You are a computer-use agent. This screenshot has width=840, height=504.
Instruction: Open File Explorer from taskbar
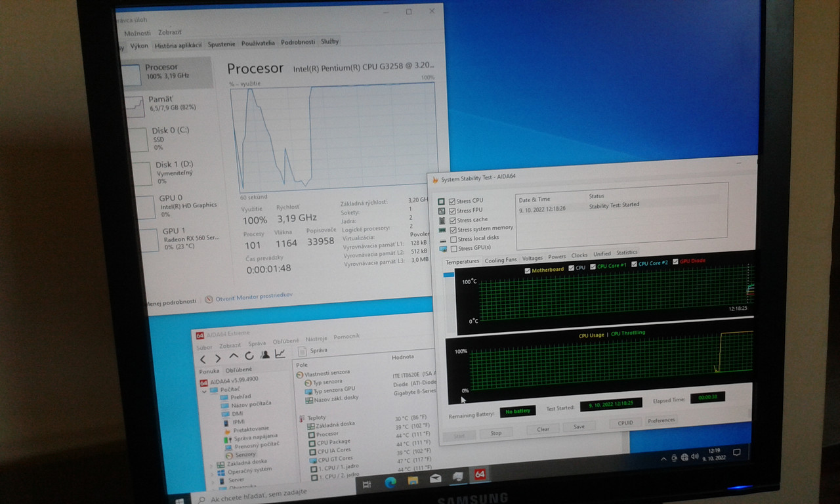coord(413,480)
